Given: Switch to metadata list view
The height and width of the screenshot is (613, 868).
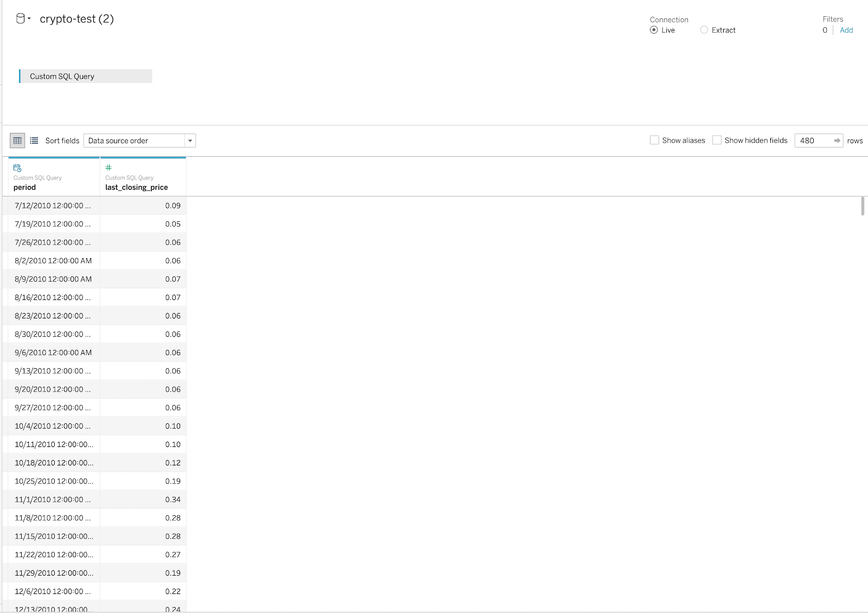Looking at the screenshot, I should (x=34, y=141).
